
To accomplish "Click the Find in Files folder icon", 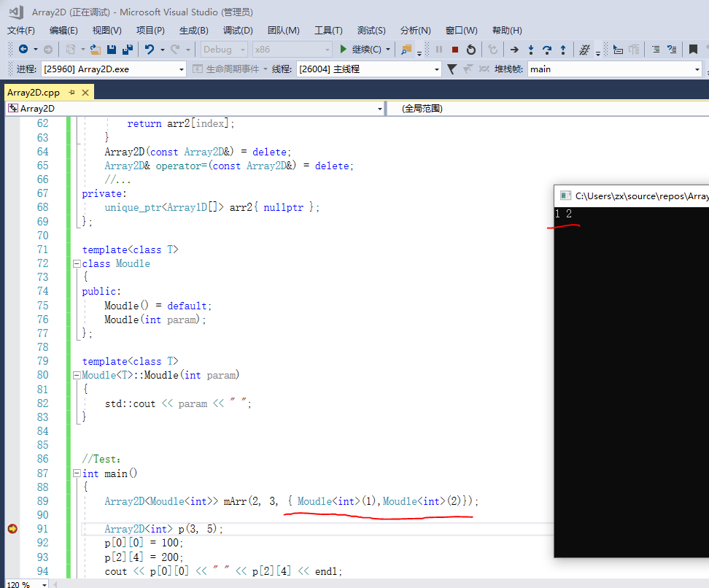I will pos(406,50).
